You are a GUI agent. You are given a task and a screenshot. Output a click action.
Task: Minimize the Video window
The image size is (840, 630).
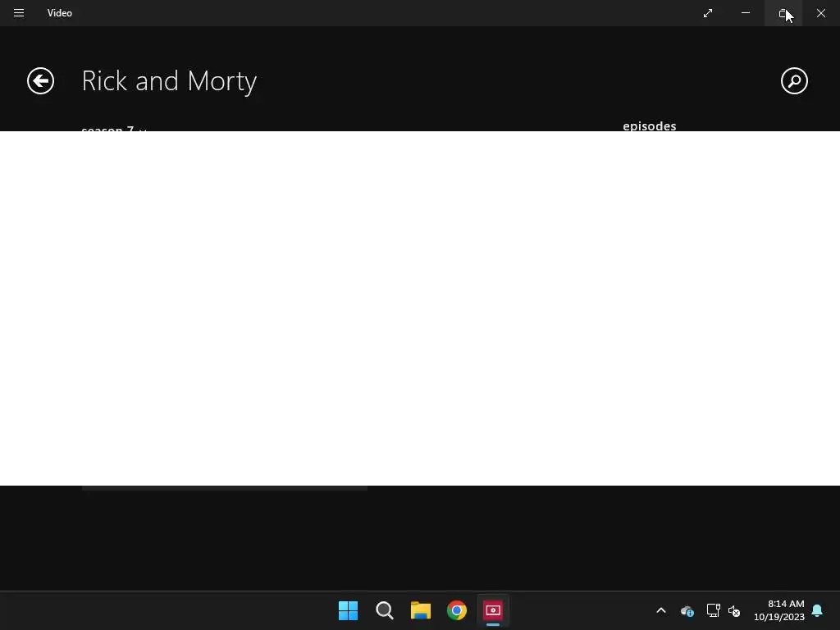[746, 13]
